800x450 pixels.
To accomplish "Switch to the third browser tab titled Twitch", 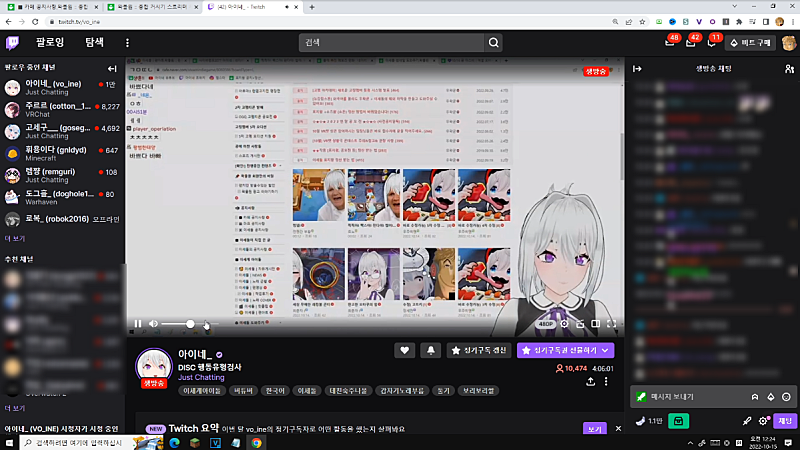I will point(253,7).
